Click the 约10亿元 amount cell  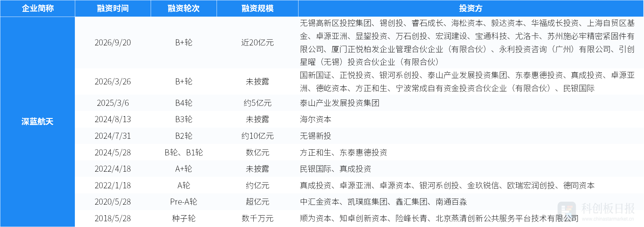pos(258,136)
